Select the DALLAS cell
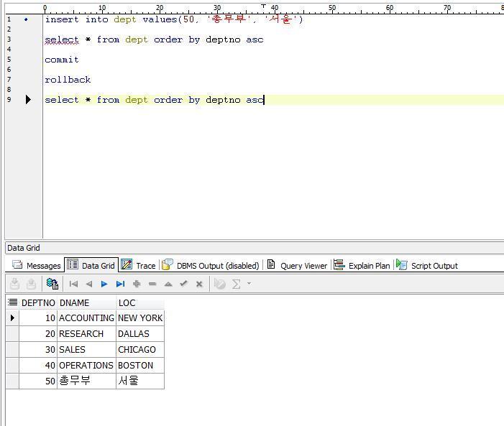Screen dimensions: 504x426 [140, 333]
